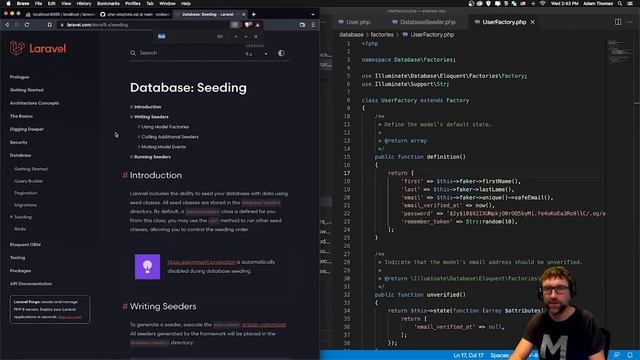Open the Window menu
The height and width of the screenshot is (360, 640).
tap(167, 3)
